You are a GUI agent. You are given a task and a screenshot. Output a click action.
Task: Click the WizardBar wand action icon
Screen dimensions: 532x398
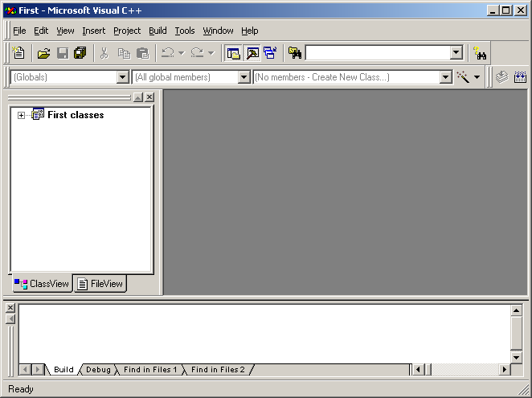[x=463, y=77]
